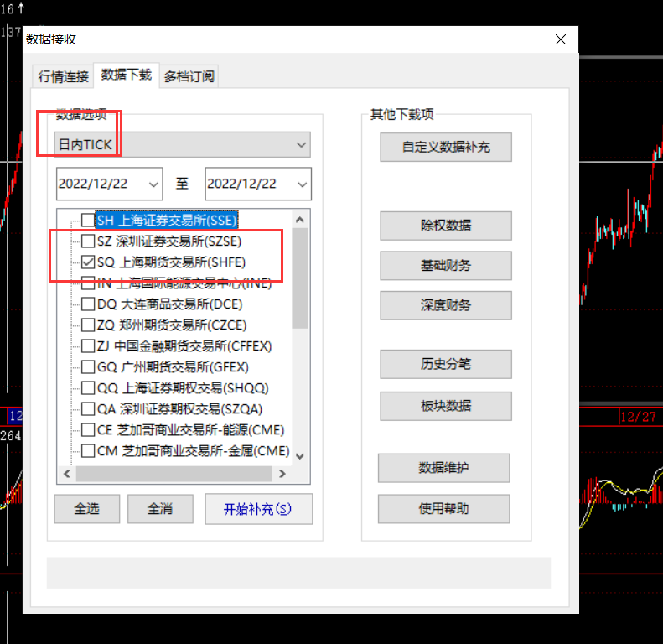This screenshot has width=663, height=644.
Task: Start download with 开始补充(S) button
Action: click(x=259, y=509)
